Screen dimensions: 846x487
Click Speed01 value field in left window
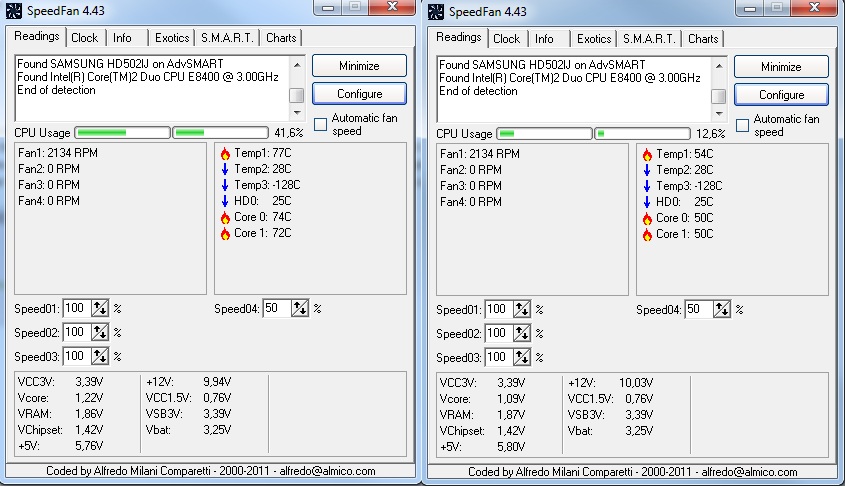click(77, 308)
